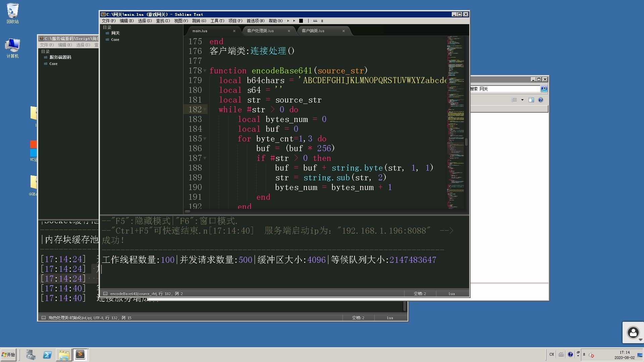Open the 工具(T) menu

[217, 21]
